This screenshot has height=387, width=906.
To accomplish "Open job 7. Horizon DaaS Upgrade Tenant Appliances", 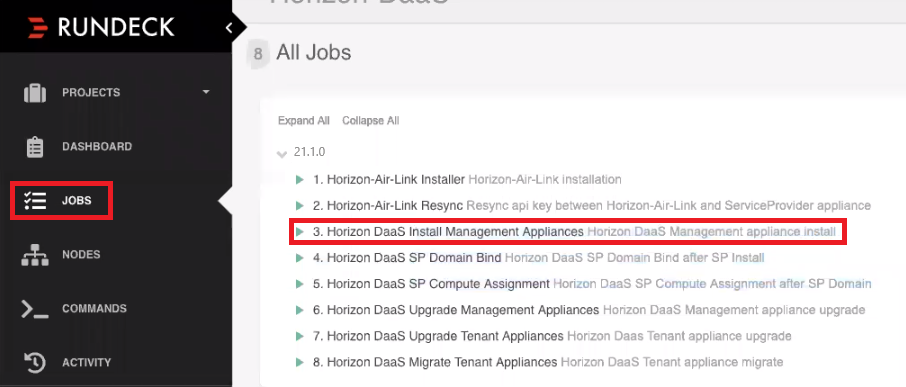I will (x=438, y=336).
